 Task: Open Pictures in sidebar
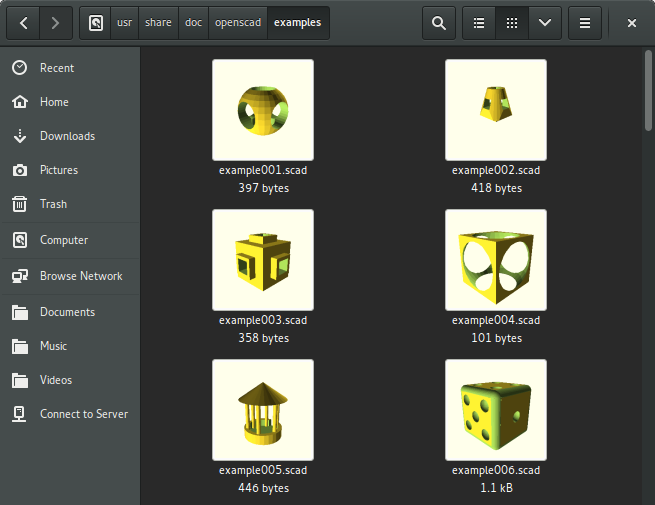pyautogui.click(x=70, y=170)
